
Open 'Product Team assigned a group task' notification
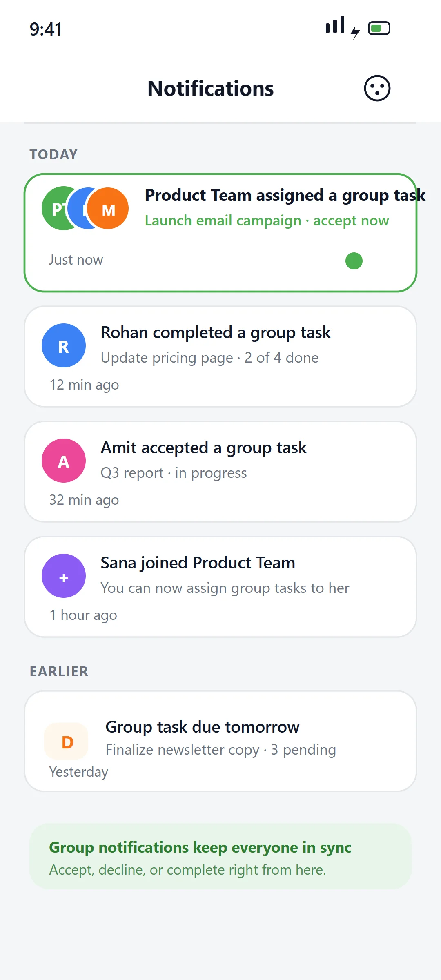click(220, 233)
